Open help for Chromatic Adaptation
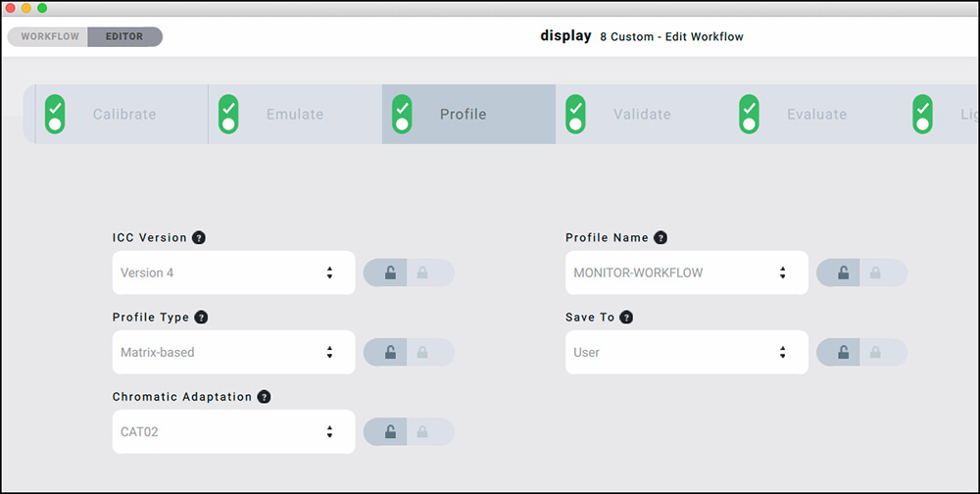Image resolution: width=980 pixels, height=494 pixels. (264, 396)
